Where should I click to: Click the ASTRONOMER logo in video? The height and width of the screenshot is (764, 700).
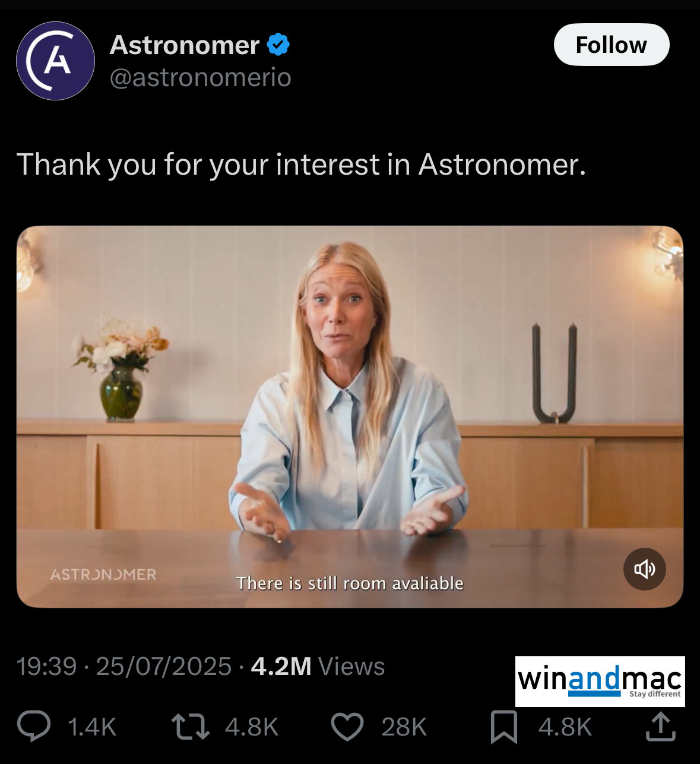103,574
